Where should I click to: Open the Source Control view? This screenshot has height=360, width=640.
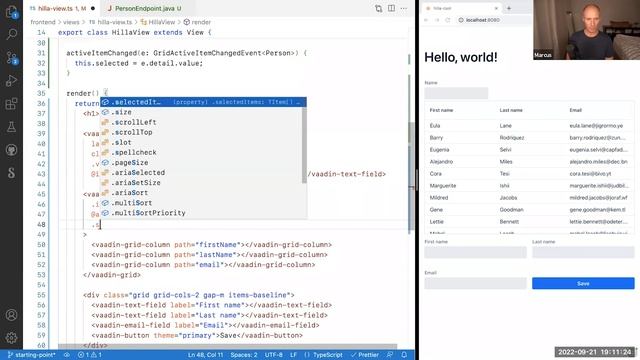11,58
